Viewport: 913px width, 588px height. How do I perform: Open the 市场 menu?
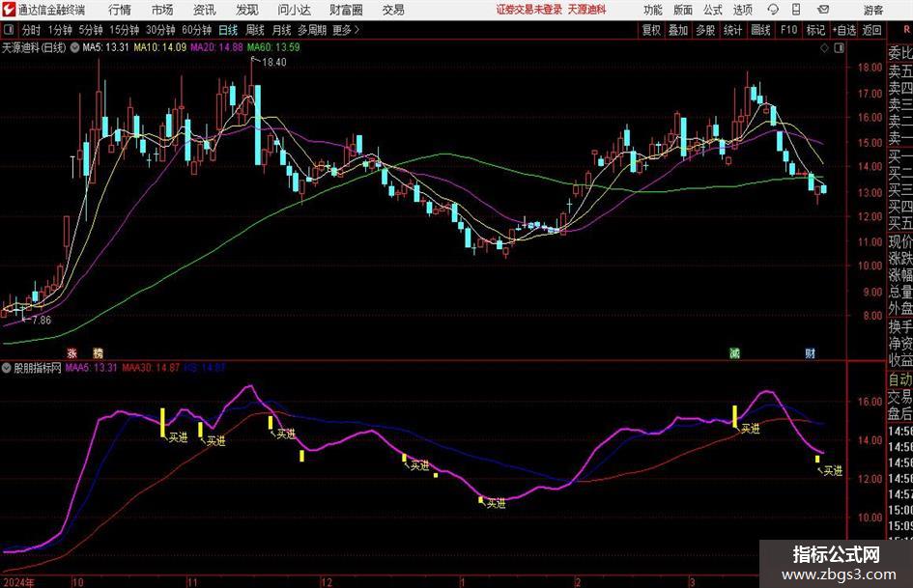tap(162, 10)
